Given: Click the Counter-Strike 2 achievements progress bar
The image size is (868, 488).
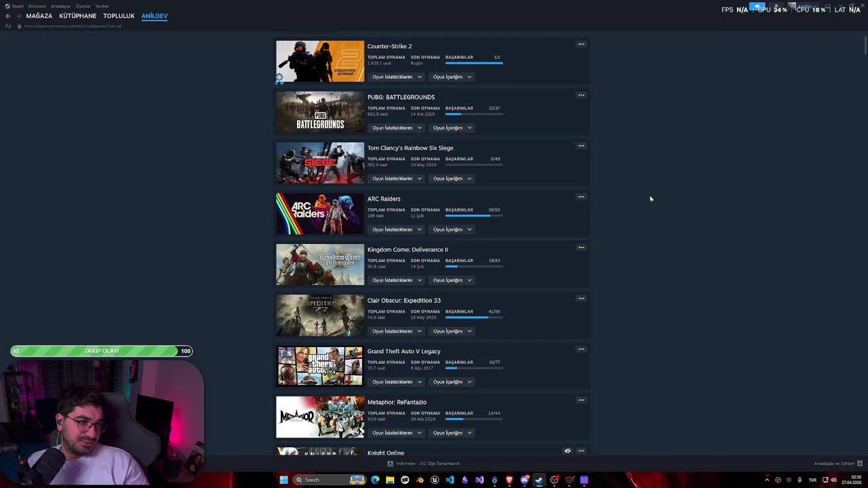Looking at the screenshot, I should [474, 63].
